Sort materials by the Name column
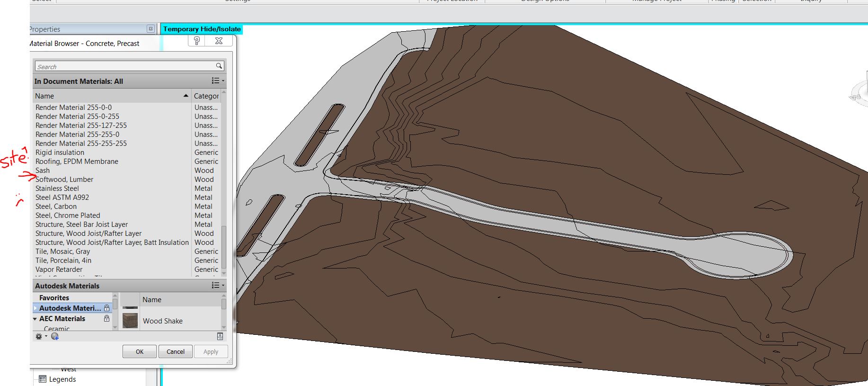Screen dimensions: 868x386 (112, 96)
